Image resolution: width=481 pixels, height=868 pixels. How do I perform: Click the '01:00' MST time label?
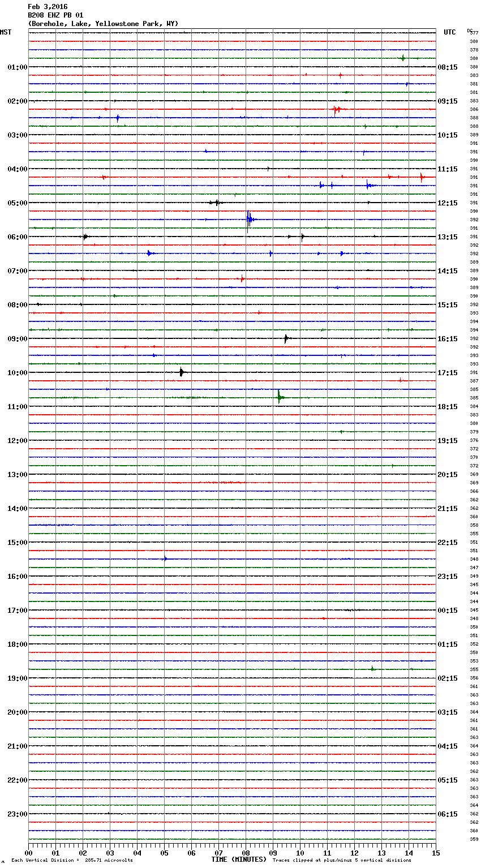[17, 67]
